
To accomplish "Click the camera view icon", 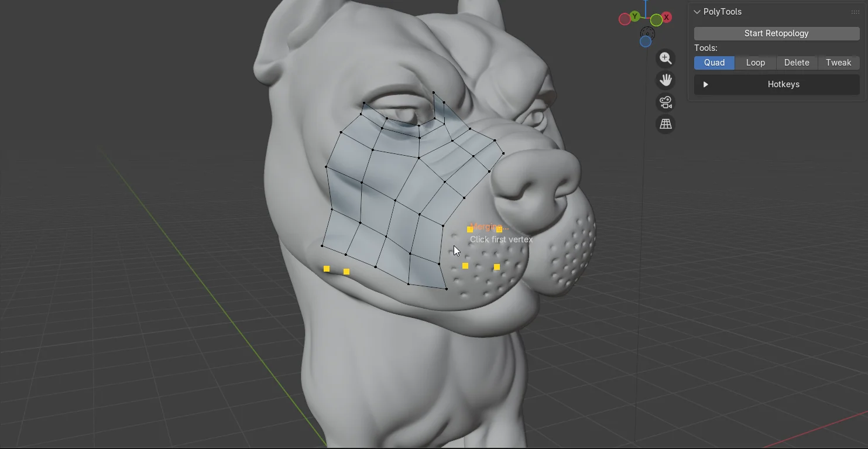I will click(x=665, y=102).
